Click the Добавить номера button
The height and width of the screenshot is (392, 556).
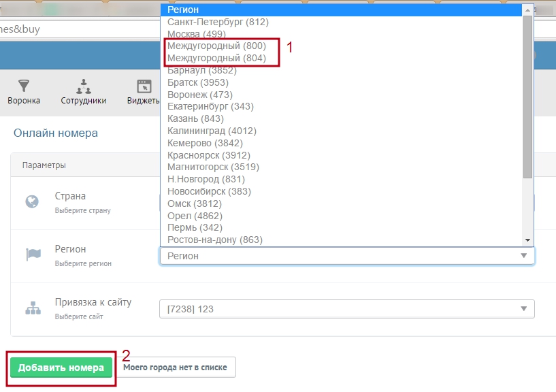pyautogui.click(x=61, y=367)
